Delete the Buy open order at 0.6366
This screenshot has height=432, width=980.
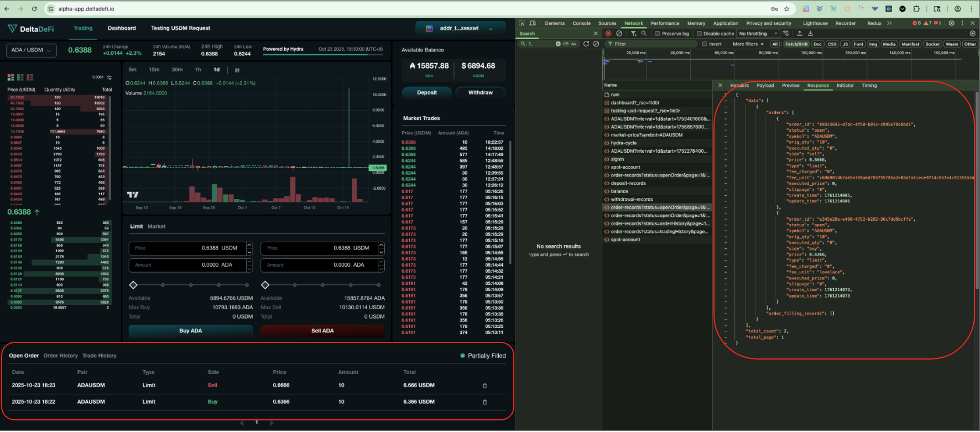coord(484,402)
